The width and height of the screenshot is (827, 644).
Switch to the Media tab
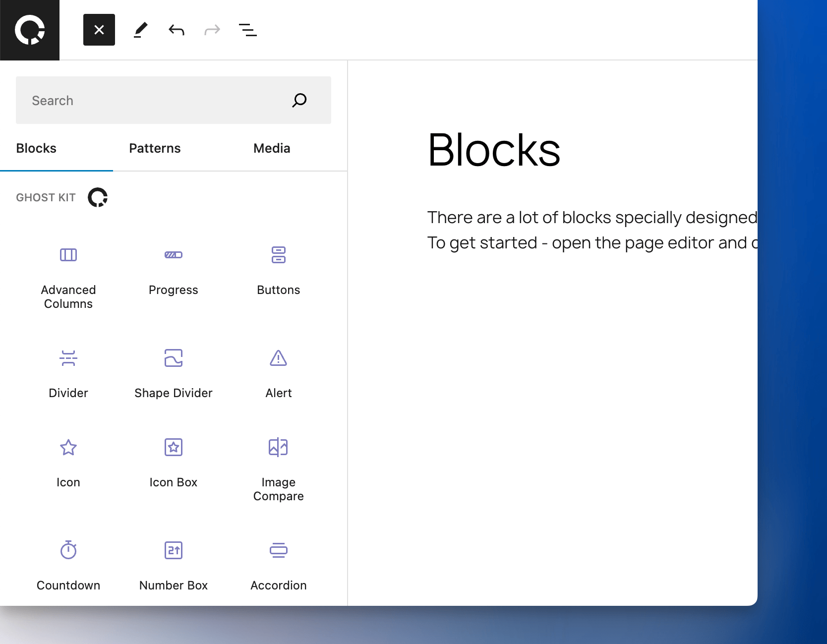272,148
